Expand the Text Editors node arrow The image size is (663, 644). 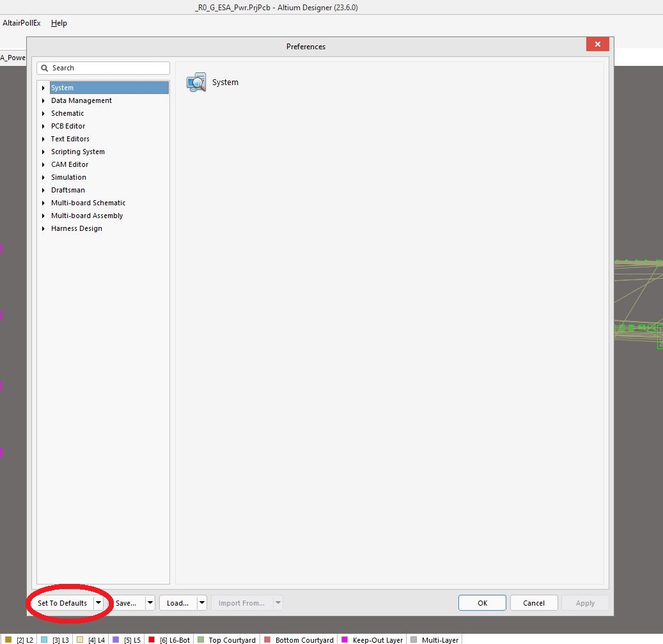[x=43, y=139]
